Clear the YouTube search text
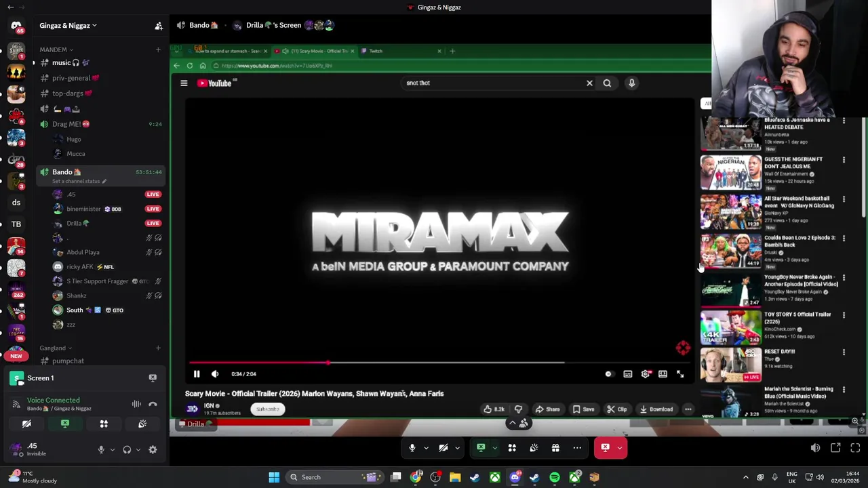Image resolution: width=868 pixels, height=488 pixels. click(589, 83)
